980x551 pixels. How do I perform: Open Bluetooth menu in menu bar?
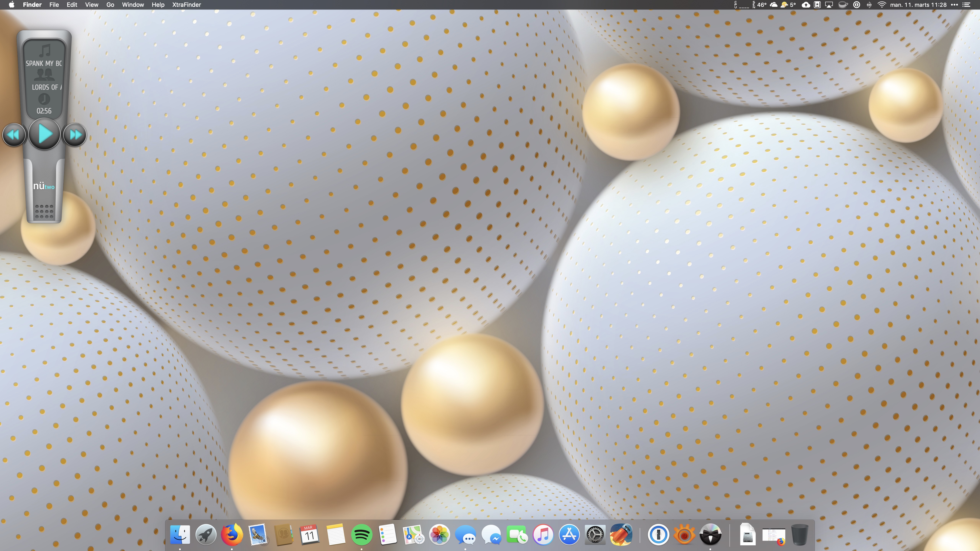click(x=869, y=4)
